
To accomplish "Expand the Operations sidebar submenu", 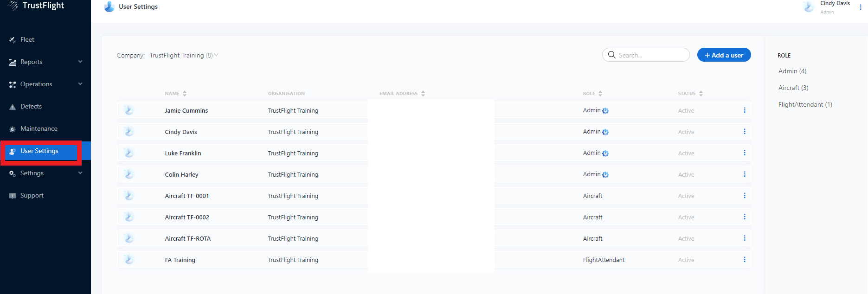I will click(x=80, y=84).
